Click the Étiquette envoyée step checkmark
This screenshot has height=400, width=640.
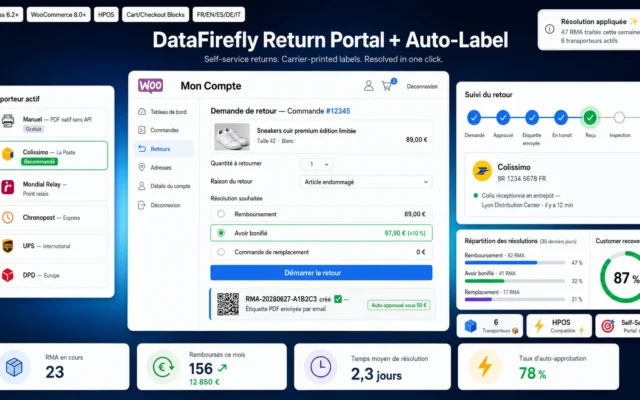(532, 118)
